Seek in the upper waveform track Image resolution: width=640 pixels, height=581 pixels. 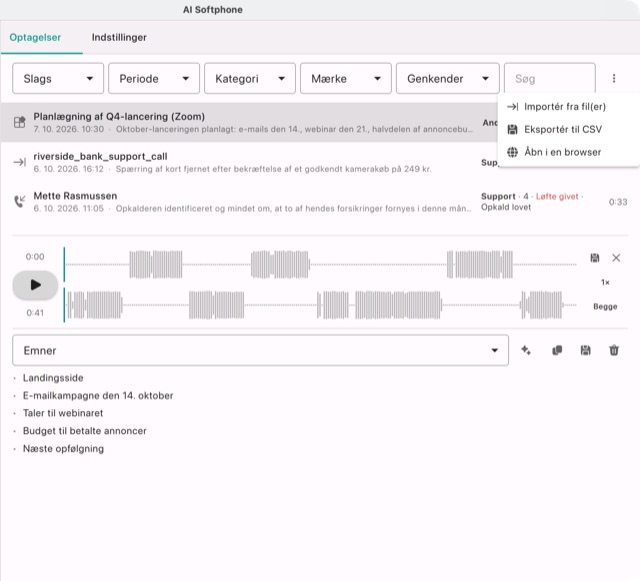(320, 264)
